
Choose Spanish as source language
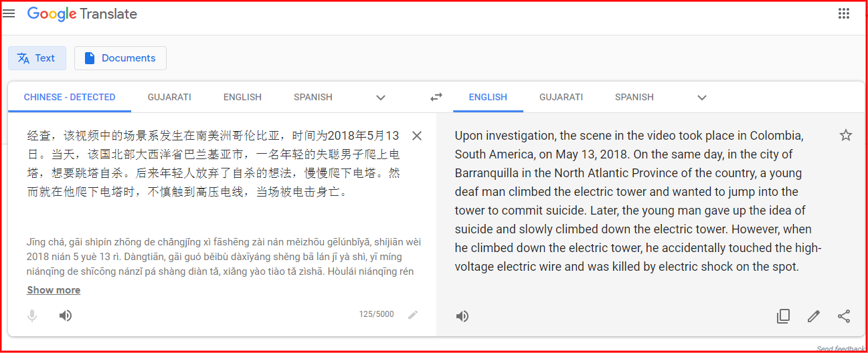[313, 97]
